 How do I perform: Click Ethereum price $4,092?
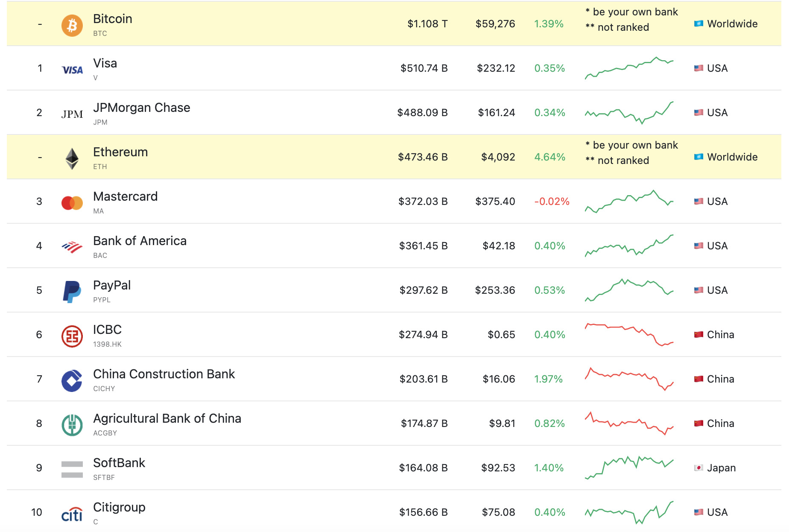click(x=498, y=157)
